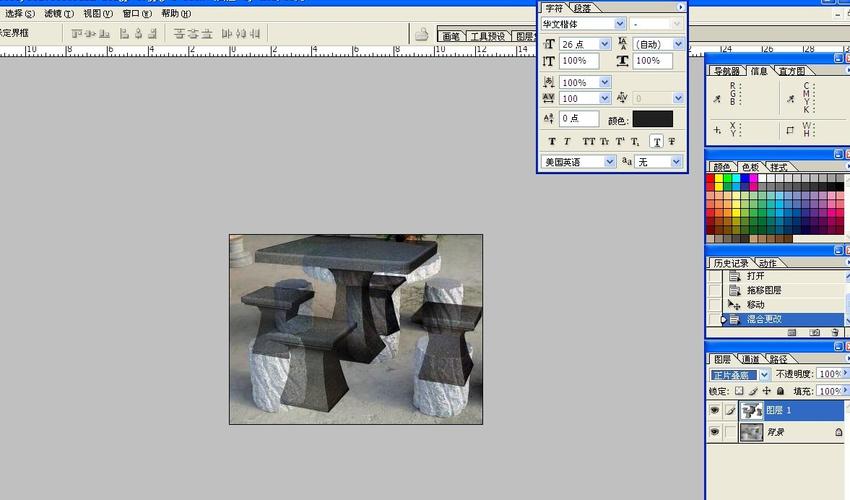The image size is (850, 500).
Task: Open the 美国英语 language dropdown
Action: (609, 161)
